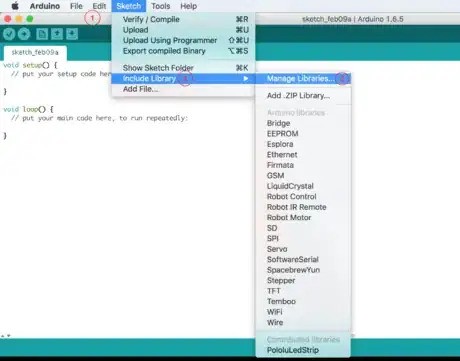Include the WiFi library

coord(303,312)
